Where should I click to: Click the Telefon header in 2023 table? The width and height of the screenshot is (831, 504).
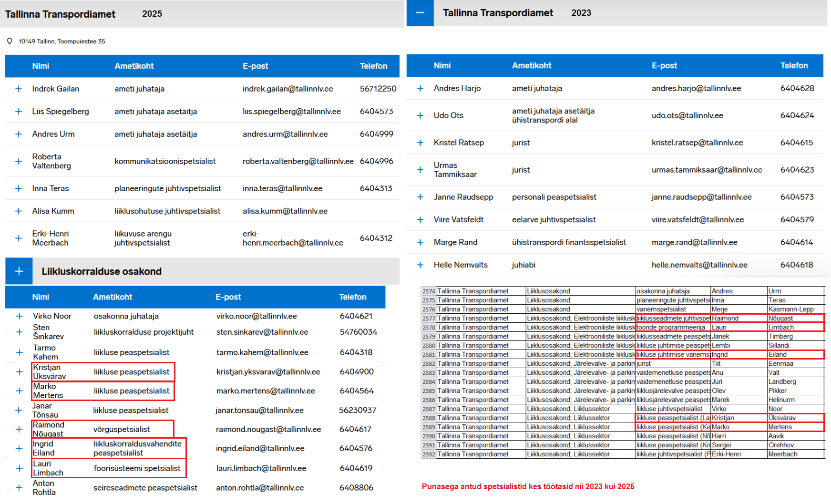(x=794, y=66)
